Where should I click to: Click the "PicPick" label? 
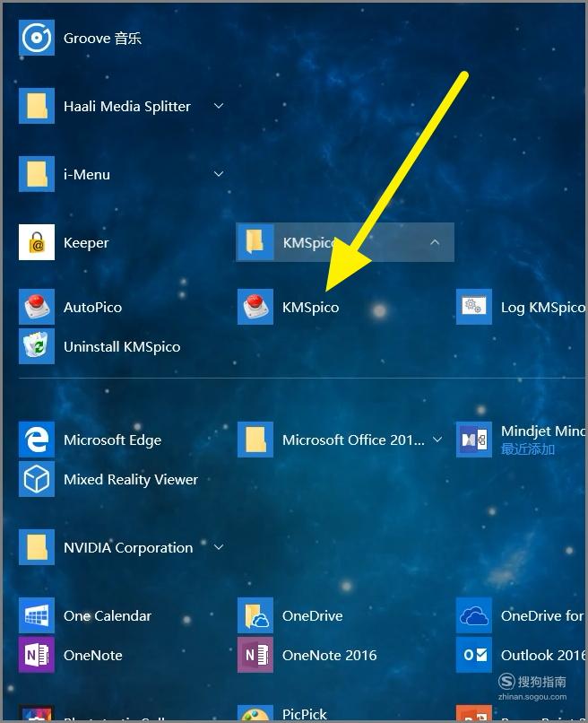coord(305,714)
